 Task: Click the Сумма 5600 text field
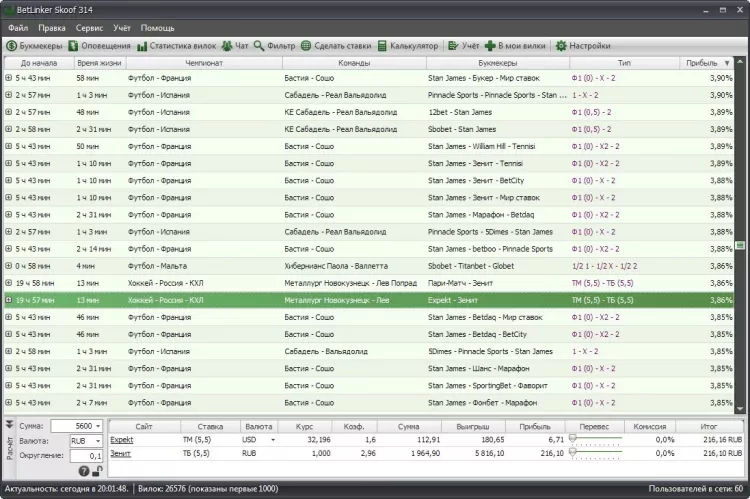73,426
